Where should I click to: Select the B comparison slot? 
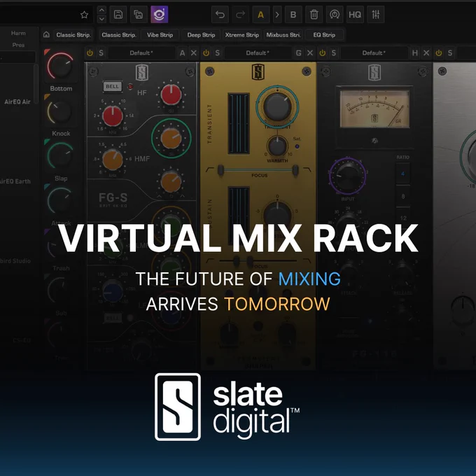tap(293, 15)
